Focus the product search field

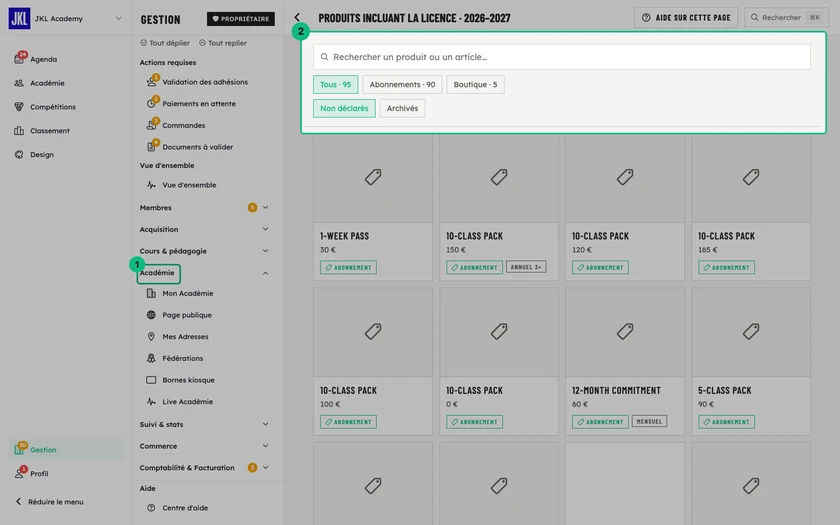point(561,57)
